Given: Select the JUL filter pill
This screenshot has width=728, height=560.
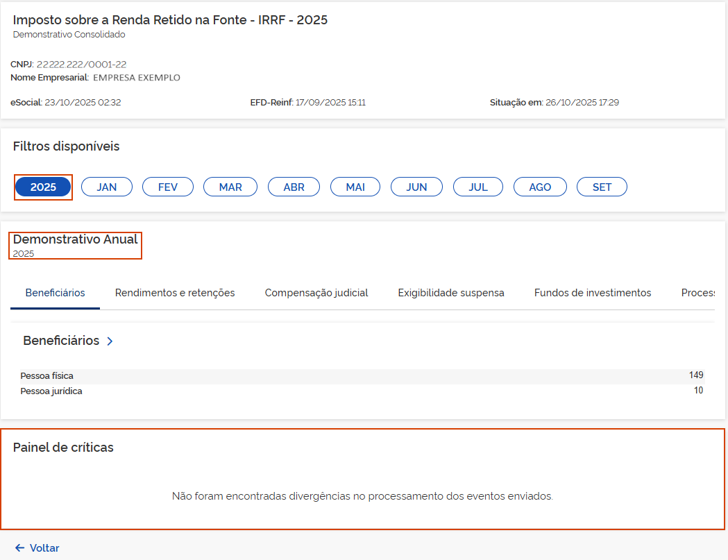Looking at the screenshot, I should [478, 187].
